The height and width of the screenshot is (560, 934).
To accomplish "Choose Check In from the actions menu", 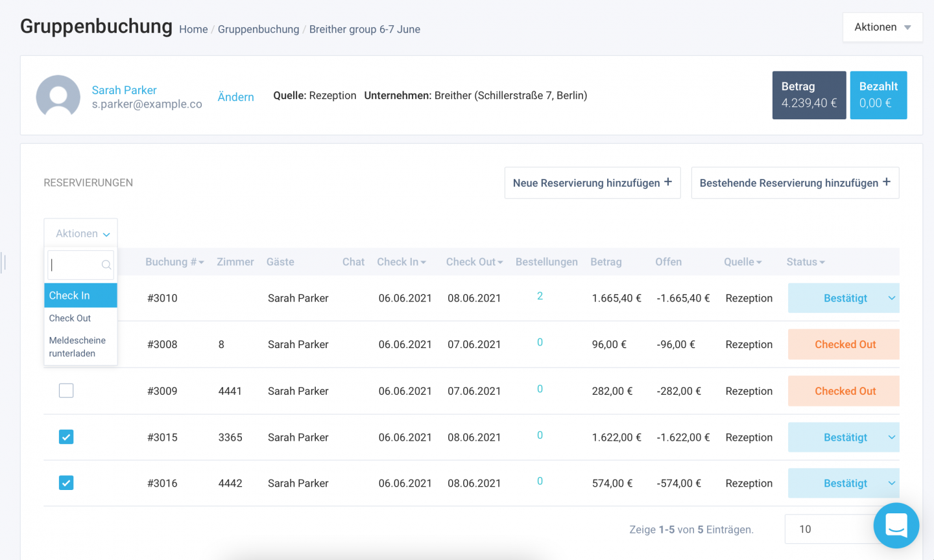I will click(x=81, y=296).
